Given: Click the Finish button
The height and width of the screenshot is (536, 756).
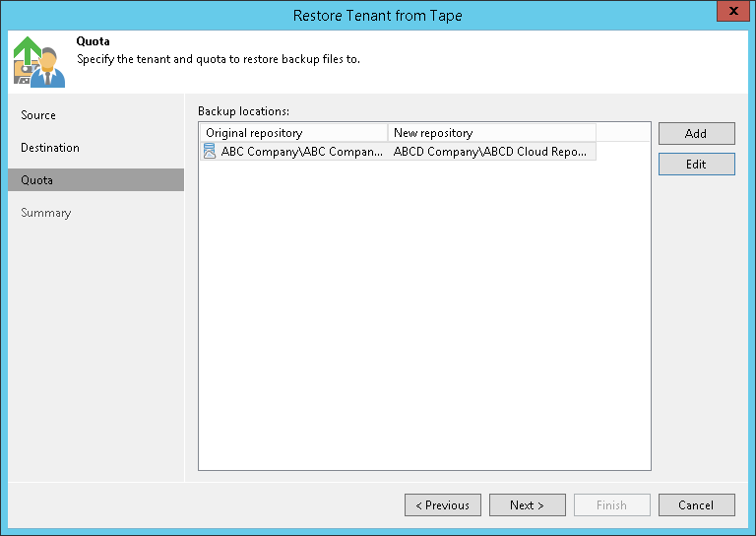Looking at the screenshot, I should [x=611, y=505].
